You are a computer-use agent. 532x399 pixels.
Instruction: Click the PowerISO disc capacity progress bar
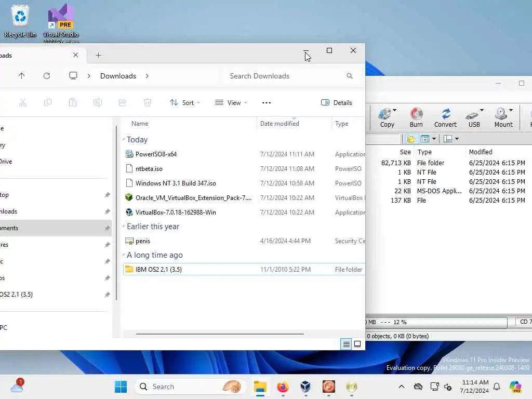(436, 322)
